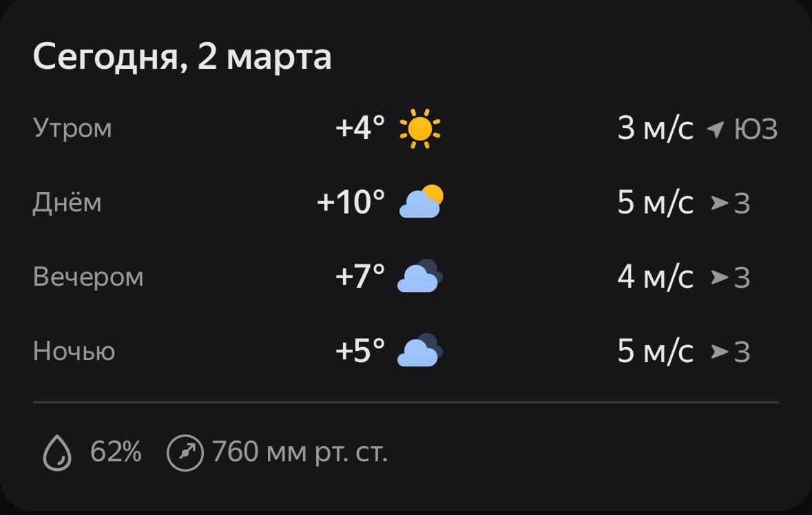The width and height of the screenshot is (812, 515).
Task: Select the Ночью forecast label
Action: (74, 352)
